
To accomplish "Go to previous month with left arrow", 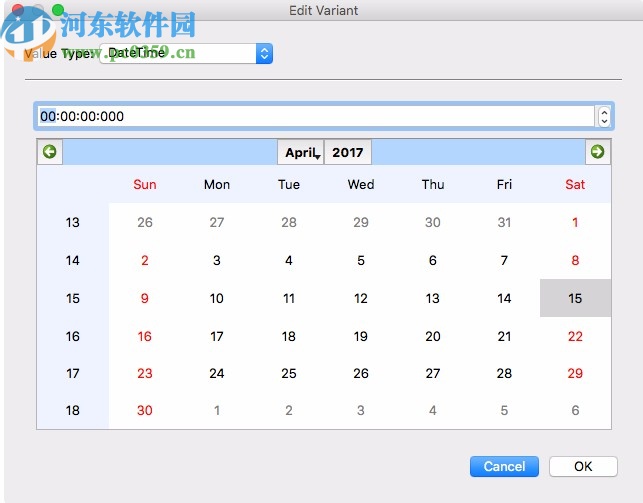I will pyautogui.click(x=50, y=152).
